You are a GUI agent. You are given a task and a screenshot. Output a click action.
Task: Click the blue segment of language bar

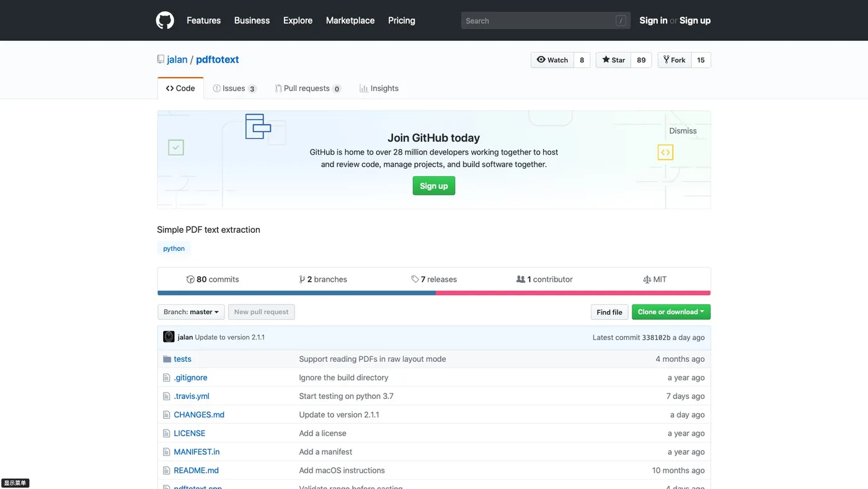[x=297, y=293]
